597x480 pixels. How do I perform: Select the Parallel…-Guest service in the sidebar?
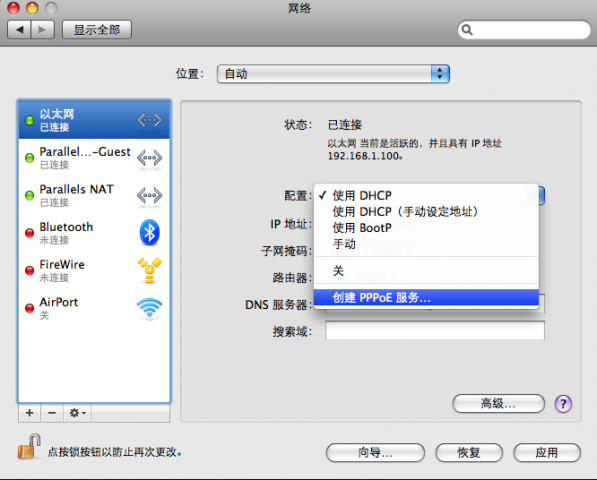[94, 158]
